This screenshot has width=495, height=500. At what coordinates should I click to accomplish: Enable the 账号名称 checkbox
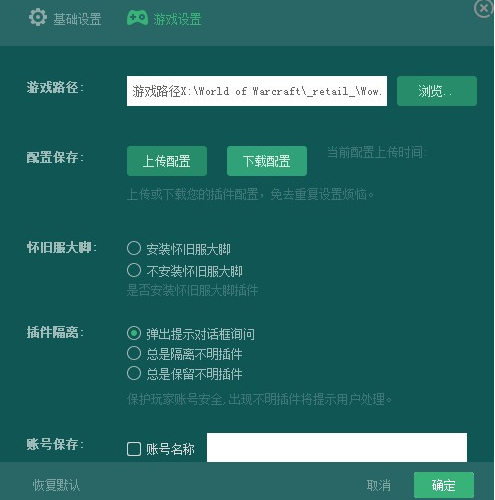point(134,449)
